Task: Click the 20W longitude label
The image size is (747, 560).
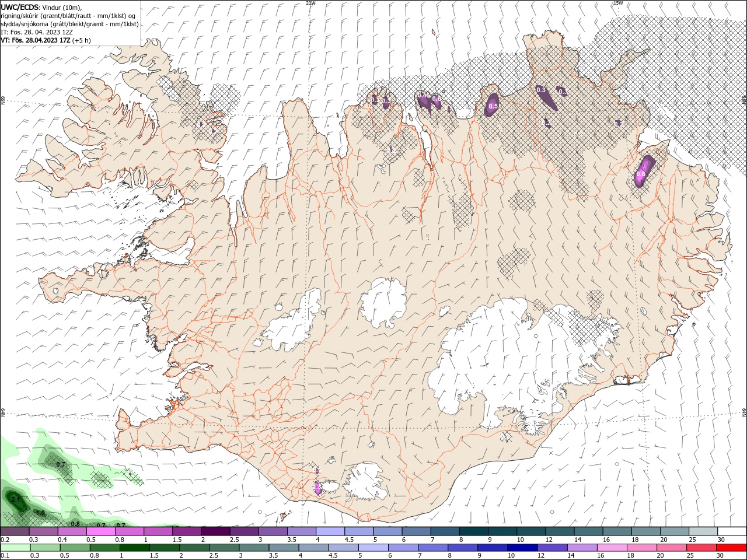Action: [311, 3]
